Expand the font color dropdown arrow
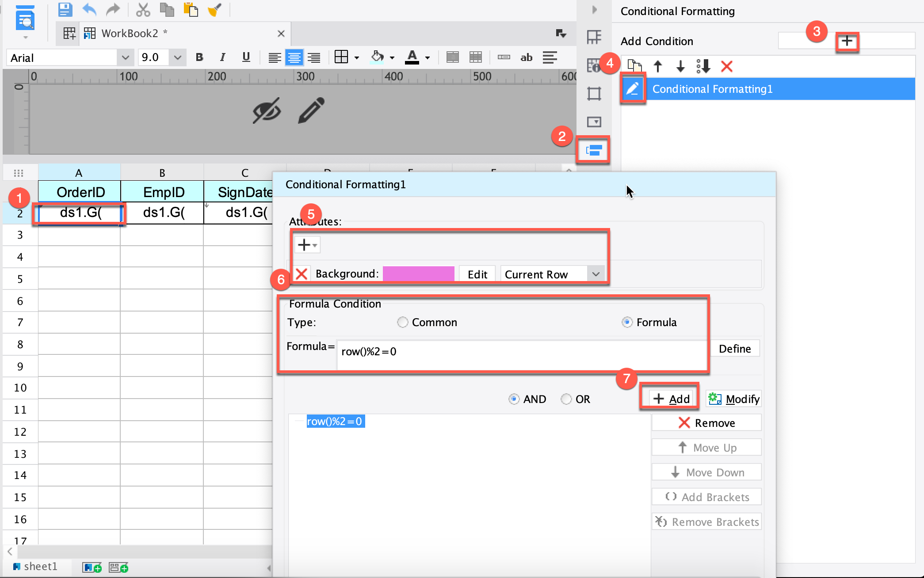Viewport: 924px width, 578px height. click(x=427, y=58)
